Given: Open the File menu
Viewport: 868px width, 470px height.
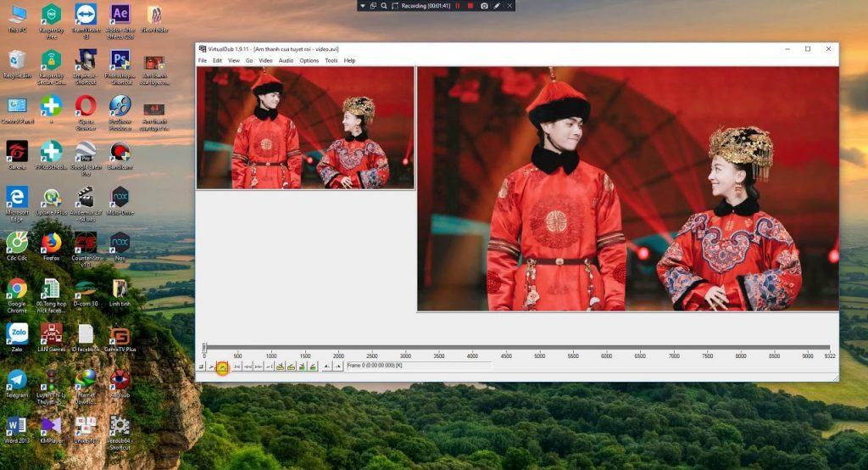Looking at the screenshot, I should (x=203, y=60).
